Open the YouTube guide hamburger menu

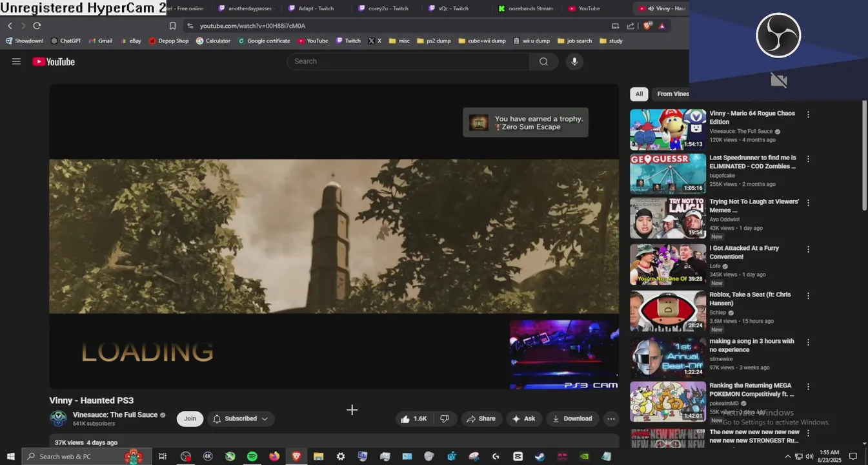16,61
